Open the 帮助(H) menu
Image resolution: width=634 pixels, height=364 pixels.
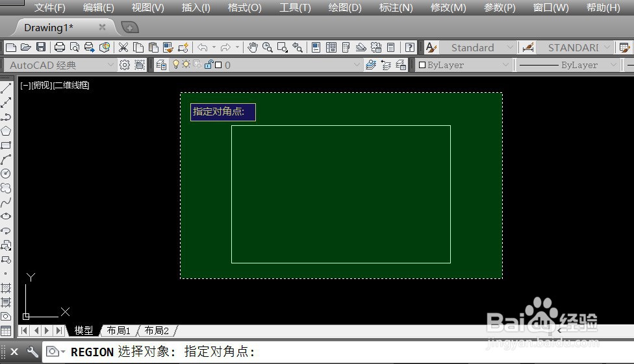click(x=603, y=7)
